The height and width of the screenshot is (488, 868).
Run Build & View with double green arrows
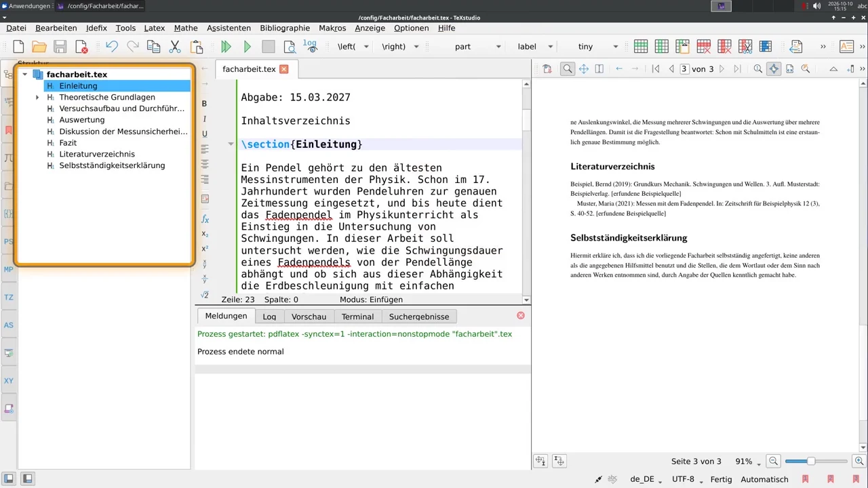[x=226, y=47]
